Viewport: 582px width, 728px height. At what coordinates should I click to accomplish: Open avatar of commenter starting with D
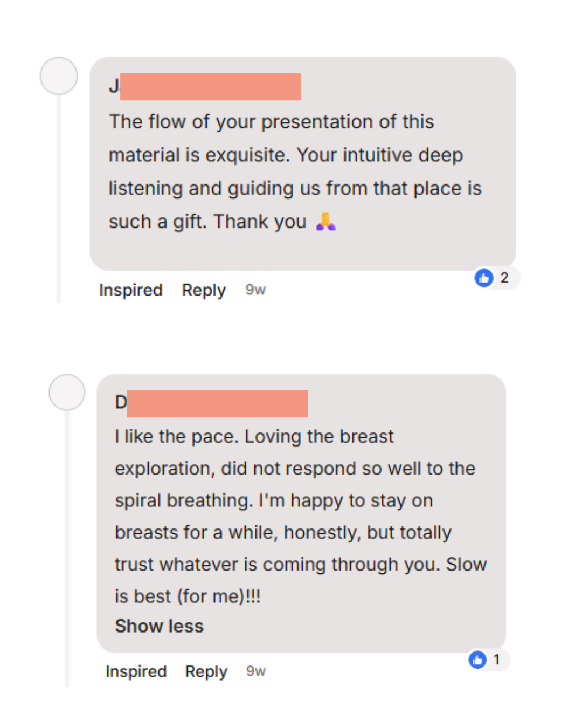coord(67,392)
